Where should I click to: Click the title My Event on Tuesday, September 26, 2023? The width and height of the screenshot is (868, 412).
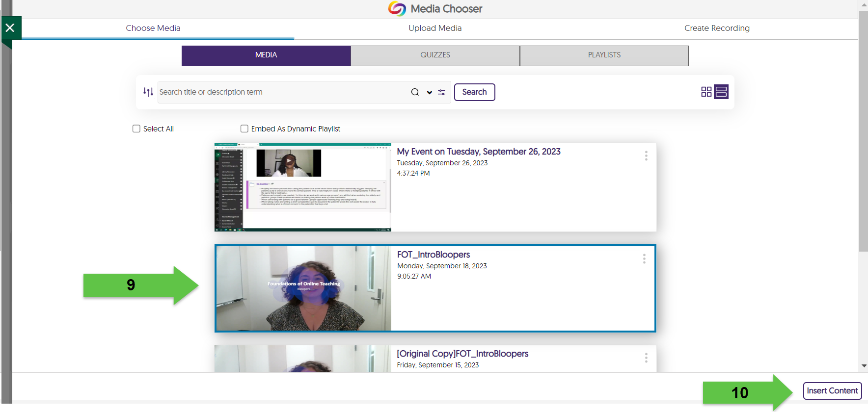(x=479, y=152)
